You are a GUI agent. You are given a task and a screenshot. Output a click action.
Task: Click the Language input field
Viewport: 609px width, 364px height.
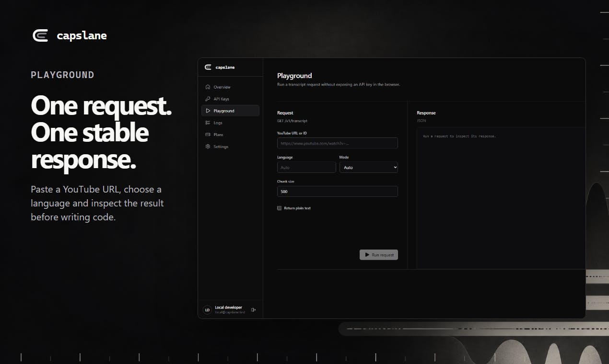[x=306, y=167]
